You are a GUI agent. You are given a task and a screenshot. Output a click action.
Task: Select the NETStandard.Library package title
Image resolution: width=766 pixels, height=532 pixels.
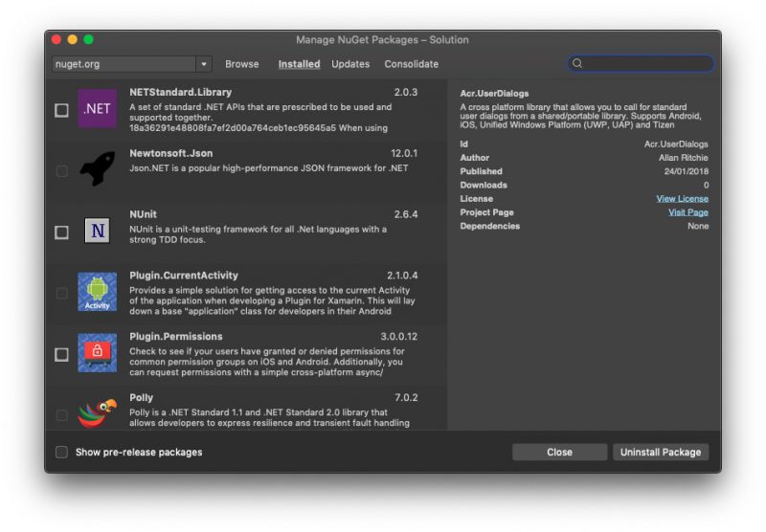(180, 92)
